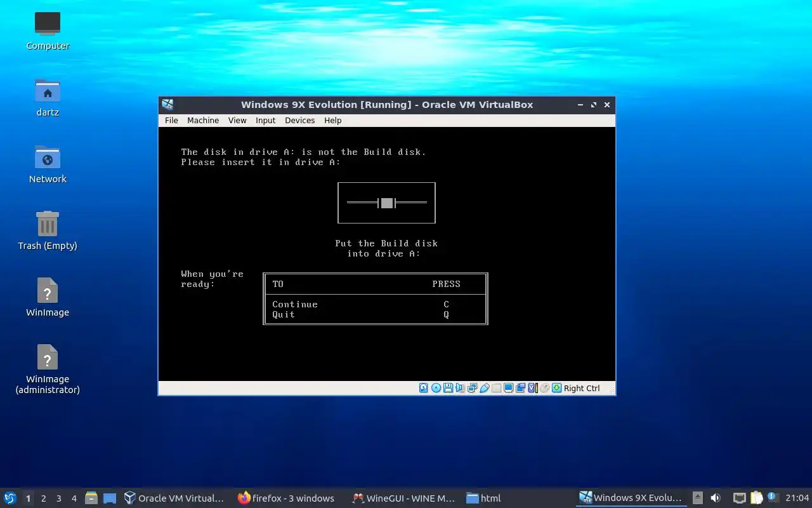Launch the file manager from the taskbar
Image resolution: width=812 pixels, height=508 pixels.
tap(91, 498)
